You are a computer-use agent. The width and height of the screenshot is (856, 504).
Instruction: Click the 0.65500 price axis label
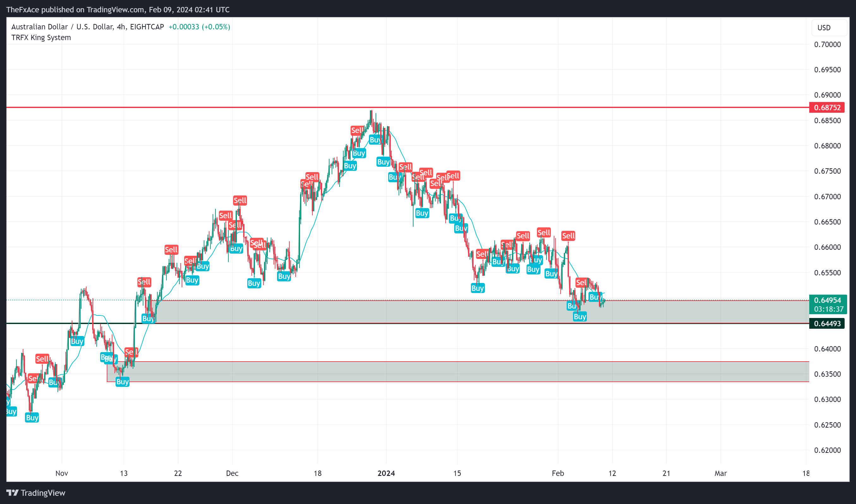coord(828,273)
